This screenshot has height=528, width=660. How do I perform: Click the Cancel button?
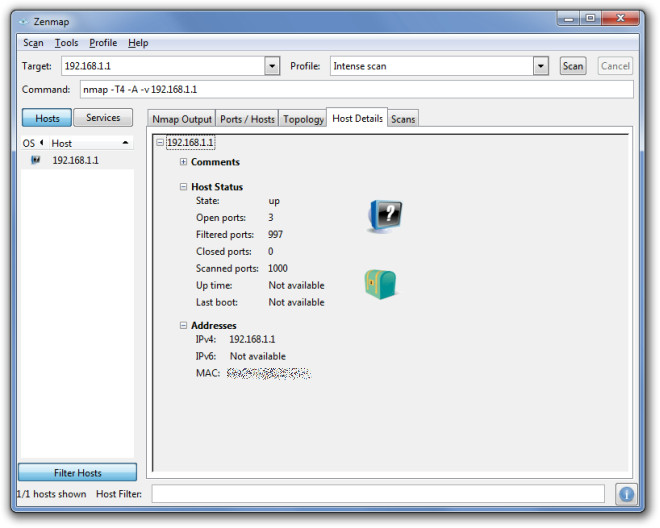615,66
